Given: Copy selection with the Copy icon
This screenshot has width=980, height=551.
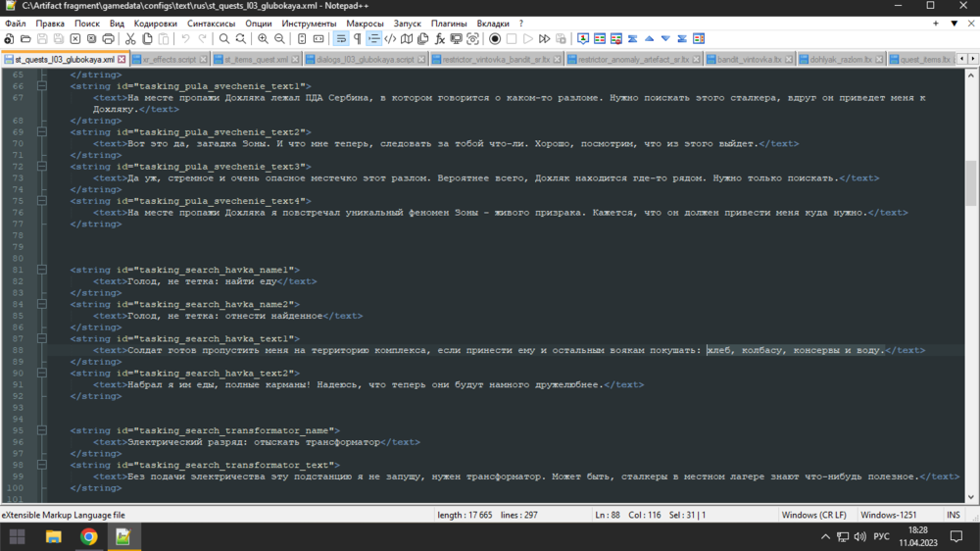Looking at the screenshot, I should (147, 39).
